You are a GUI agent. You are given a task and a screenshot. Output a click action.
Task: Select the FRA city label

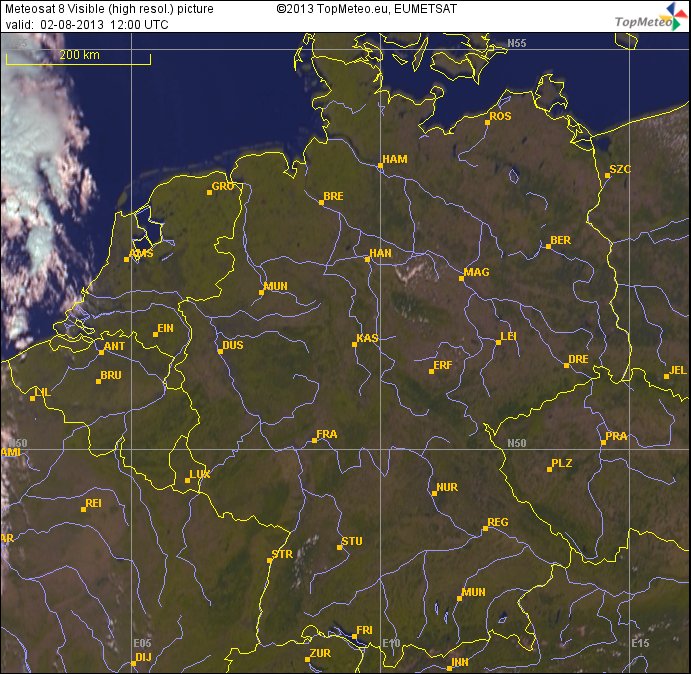327,435
